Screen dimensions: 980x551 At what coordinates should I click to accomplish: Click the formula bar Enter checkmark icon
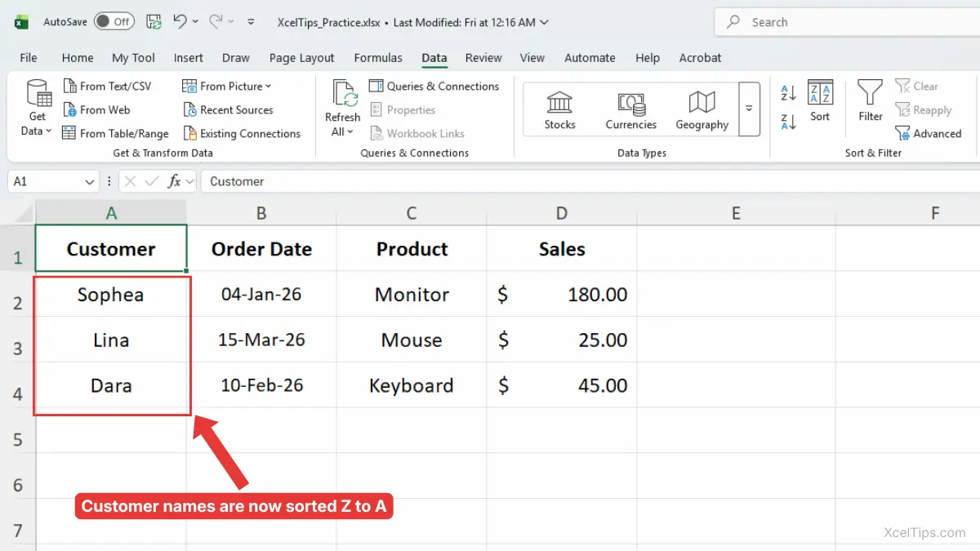(x=152, y=181)
